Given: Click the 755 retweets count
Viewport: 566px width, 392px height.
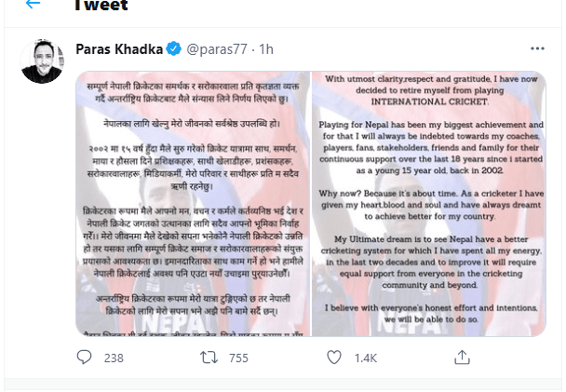Looking at the screenshot, I should 237,358.
